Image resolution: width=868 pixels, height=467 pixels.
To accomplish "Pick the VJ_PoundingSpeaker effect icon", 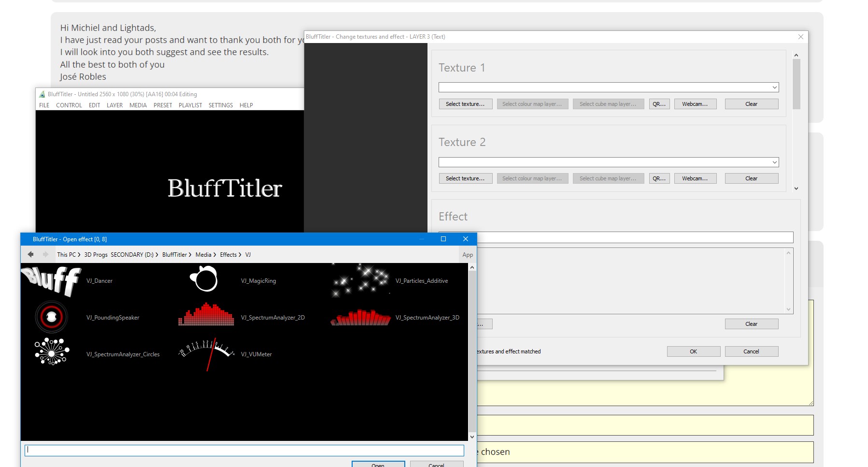I will 51,317.
